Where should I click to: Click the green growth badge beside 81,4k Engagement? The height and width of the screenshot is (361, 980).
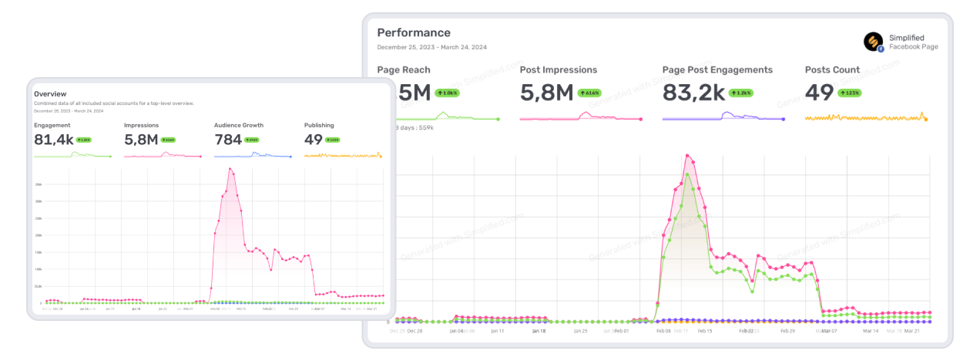click(84, 140)
